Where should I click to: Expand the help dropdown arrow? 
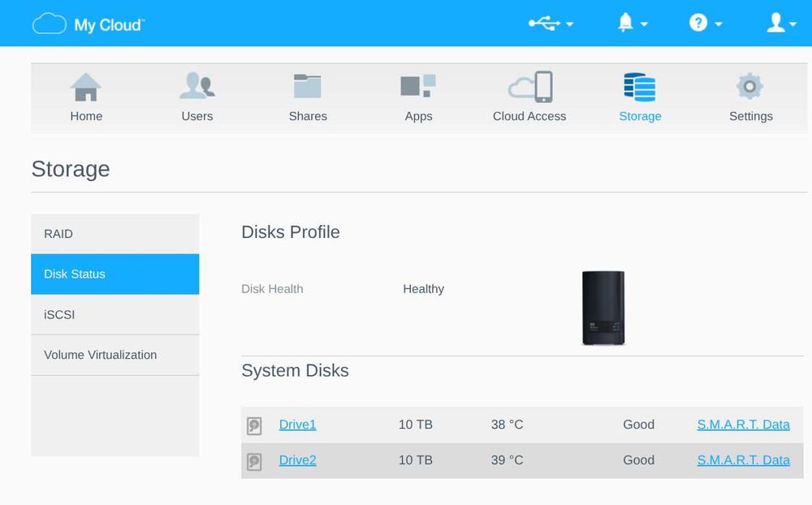tap(719, 24)
